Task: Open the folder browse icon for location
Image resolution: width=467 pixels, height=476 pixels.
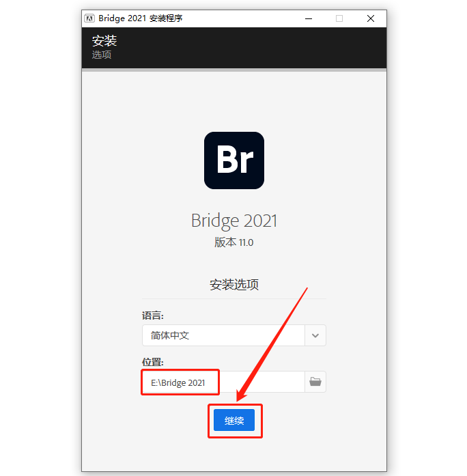Action: (x=315, y=382)
